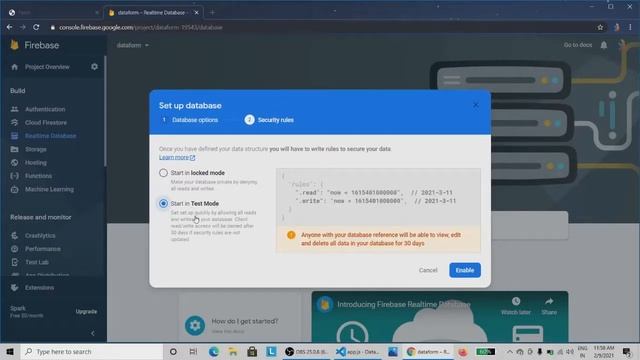Click the Firebase logo icon
This screenshot has height=360, width=640.
coord(15,45)
